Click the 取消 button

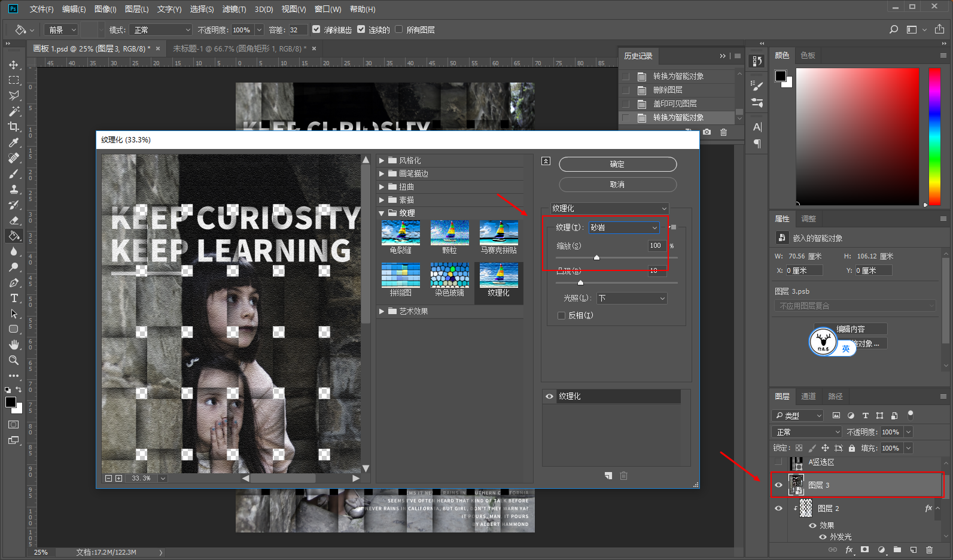pyautogui.click(x=617, y=184)
